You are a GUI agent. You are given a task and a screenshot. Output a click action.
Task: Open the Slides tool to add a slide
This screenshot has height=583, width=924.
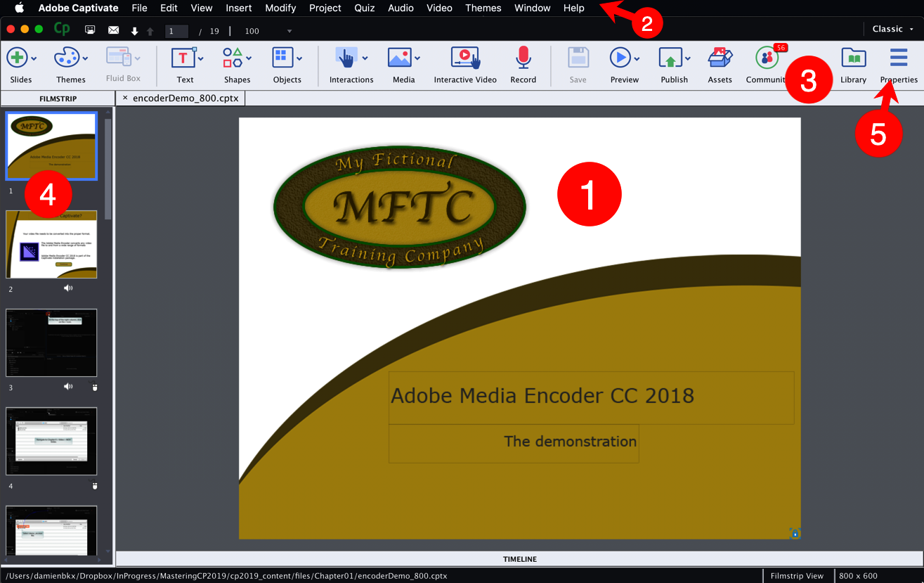click(x=17, y=58)
